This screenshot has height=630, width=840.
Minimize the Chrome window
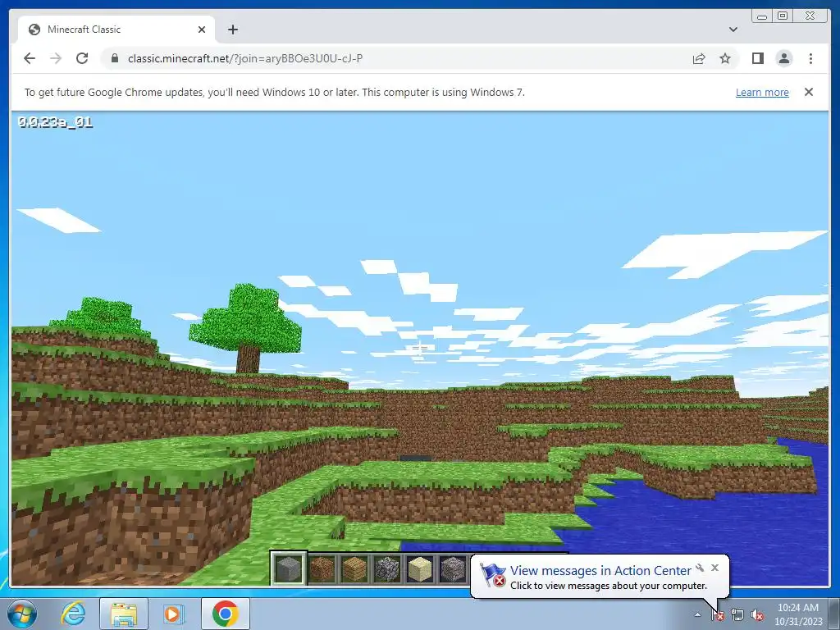(762, 16)
